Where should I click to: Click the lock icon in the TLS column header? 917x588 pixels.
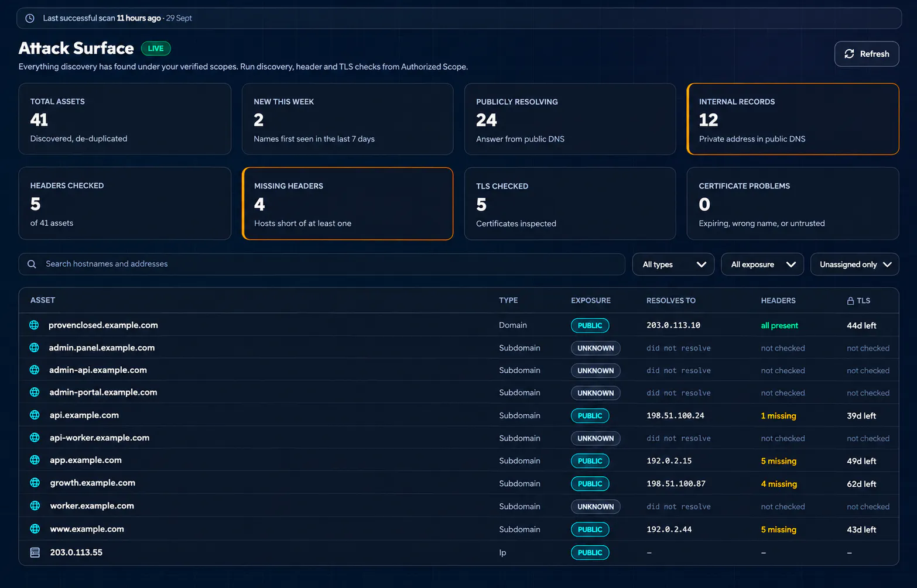[850, 301]
